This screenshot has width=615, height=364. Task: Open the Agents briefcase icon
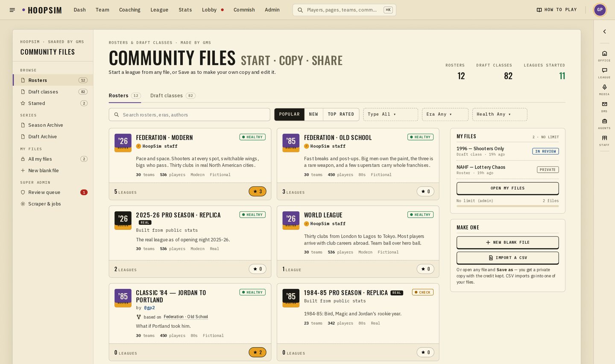pos(604,123)
